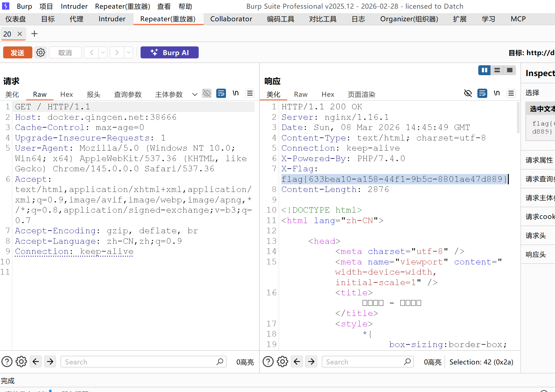Click magnifier in request search box
This screenshot has height=392, width=555.
pos(220,362)
